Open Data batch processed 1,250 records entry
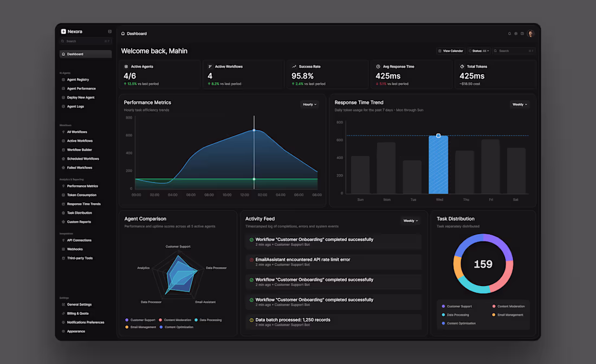The height and width of the screenshot is (364, 596). (x=333, y=322)
